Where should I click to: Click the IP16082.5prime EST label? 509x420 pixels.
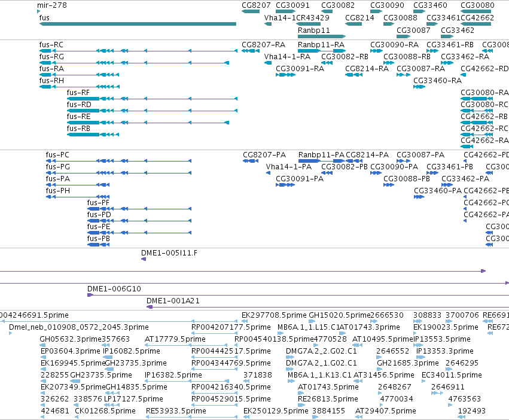tap(132, 351)
